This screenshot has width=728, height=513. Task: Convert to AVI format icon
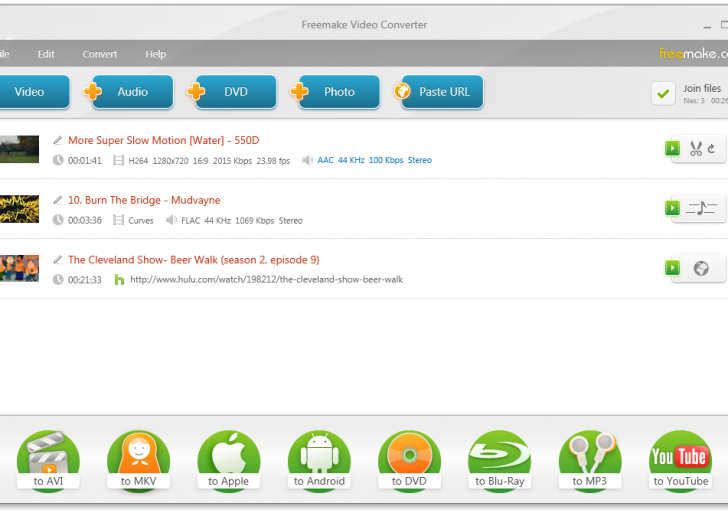tap(48, 461)
